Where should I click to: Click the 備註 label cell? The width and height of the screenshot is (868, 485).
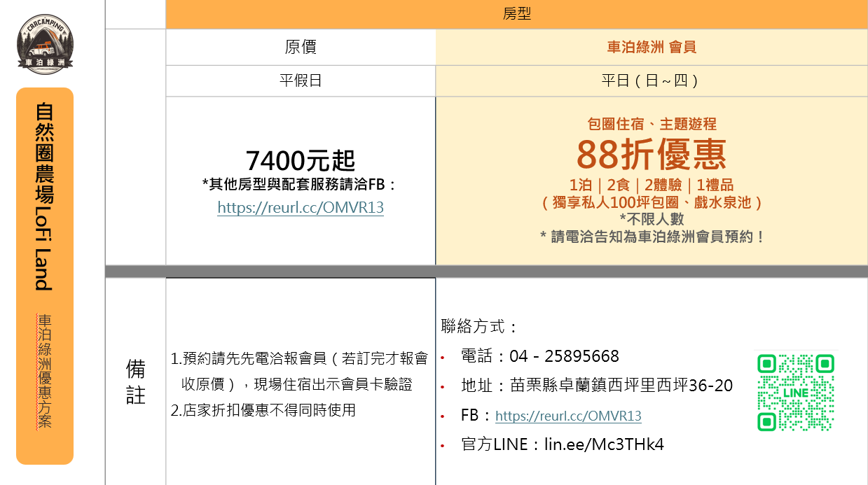[136, 381]
